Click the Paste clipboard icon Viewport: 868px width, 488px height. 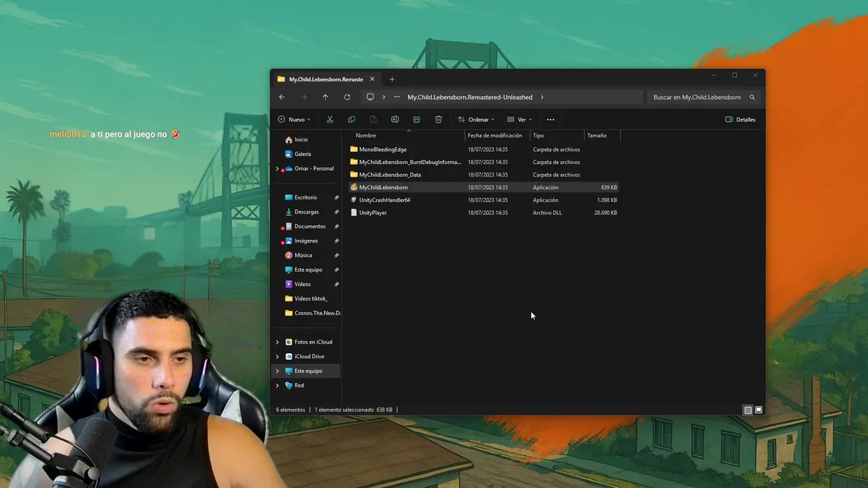coord(373,119)
